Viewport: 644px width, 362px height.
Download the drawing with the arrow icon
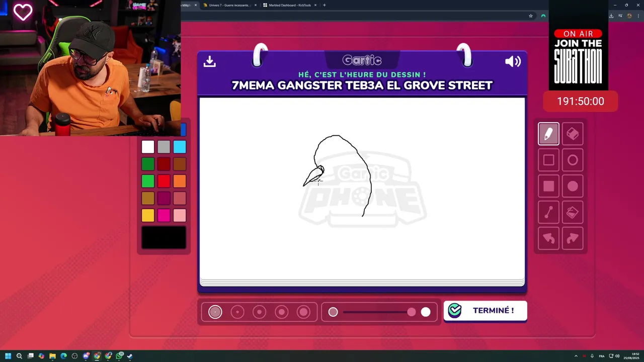click(x=209, y=61)
